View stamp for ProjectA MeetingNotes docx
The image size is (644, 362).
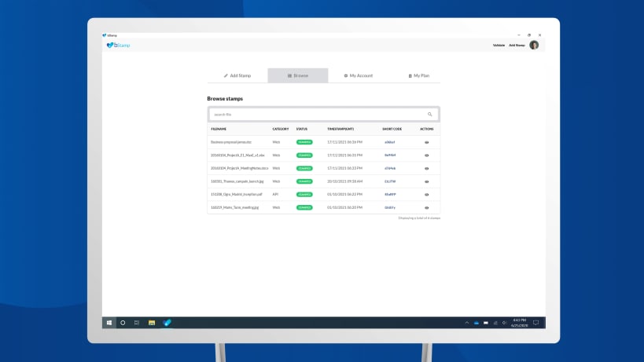point(426,169)
